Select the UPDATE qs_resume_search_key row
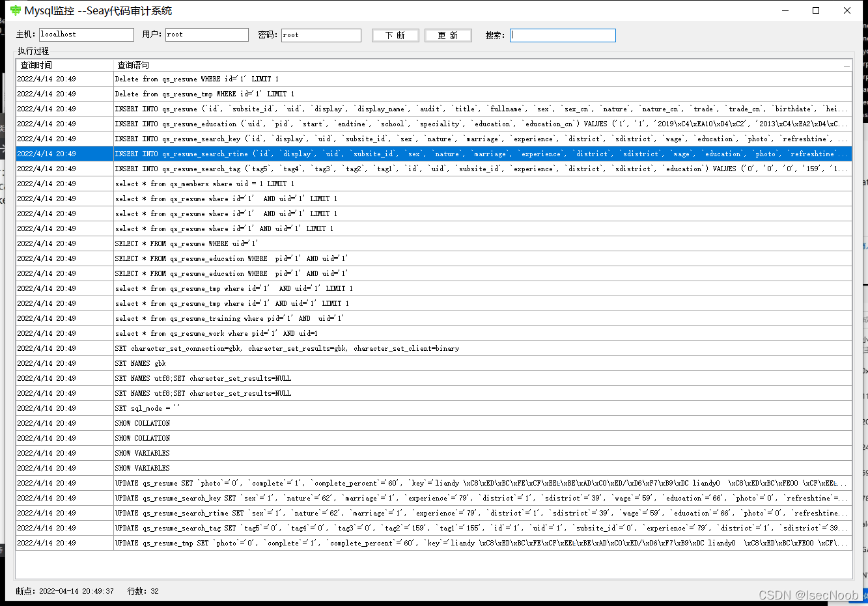 (x=434, y=498)
